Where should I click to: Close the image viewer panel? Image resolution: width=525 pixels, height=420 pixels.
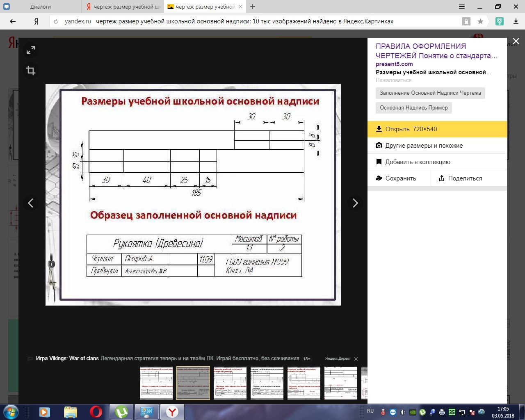pyautogui.click(x=516, y=41)
